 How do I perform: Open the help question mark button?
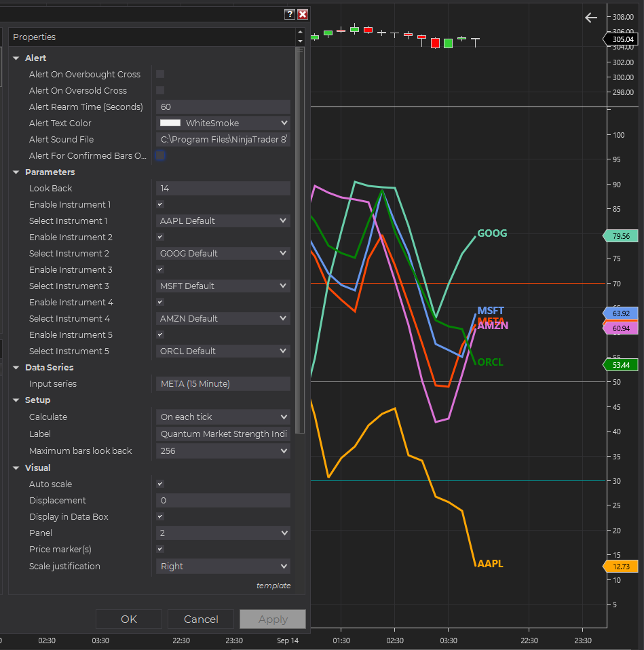290,14
